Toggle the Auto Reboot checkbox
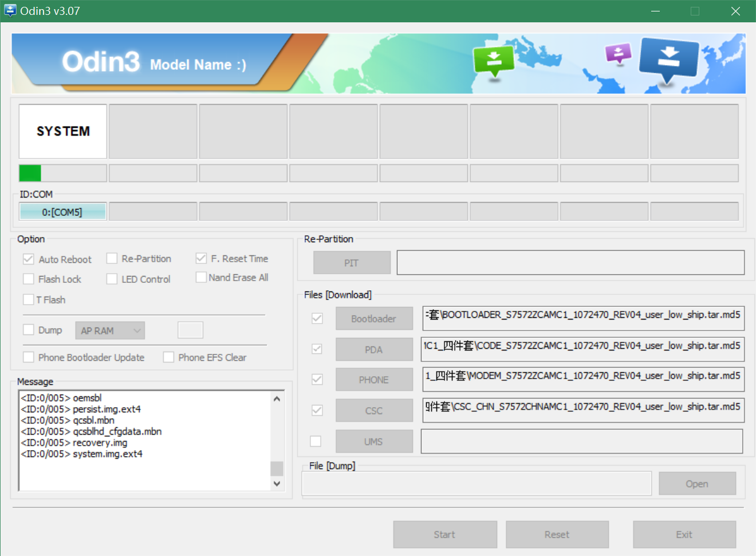Viewport: 756px width, 556px height. coord(29,259)
